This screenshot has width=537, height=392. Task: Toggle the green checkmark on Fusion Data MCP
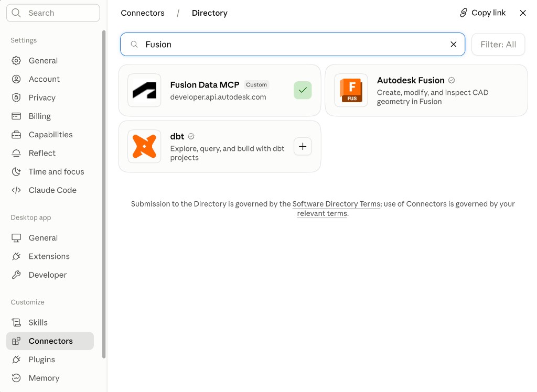[x=303, y=90]
